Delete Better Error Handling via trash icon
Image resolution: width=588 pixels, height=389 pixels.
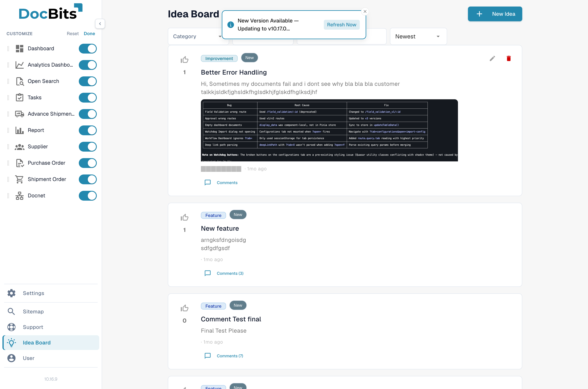coord(509,58)
